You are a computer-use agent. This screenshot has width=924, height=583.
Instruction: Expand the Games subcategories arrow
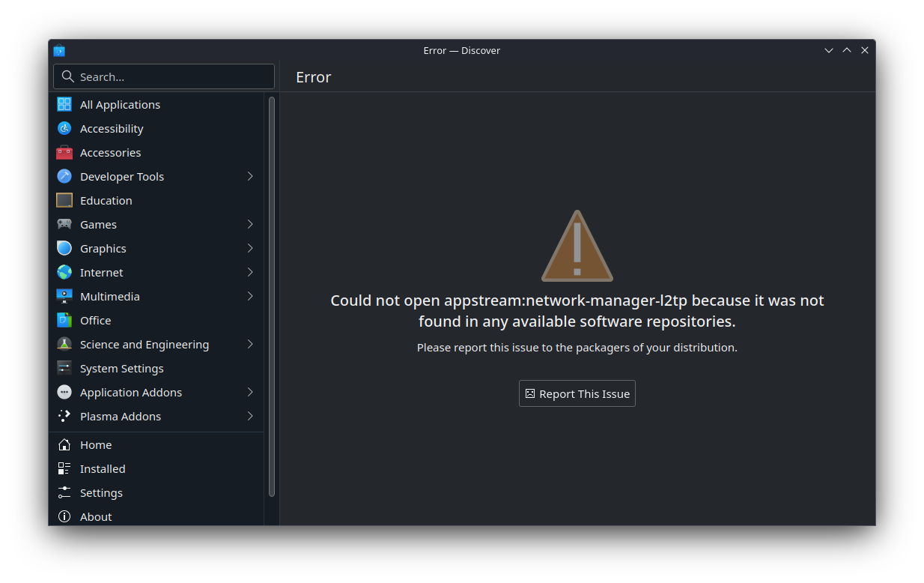(250, 224)
